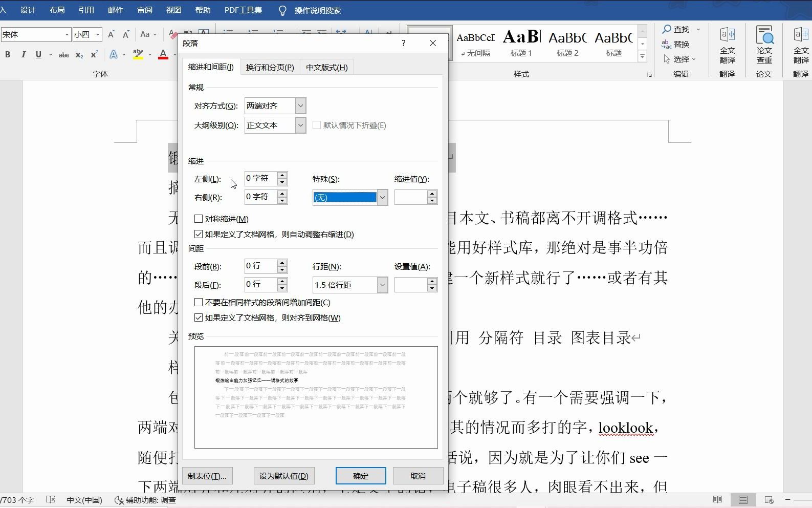
Task: Open the 视图 (View) ribbon tab
Action: point(174,10)
